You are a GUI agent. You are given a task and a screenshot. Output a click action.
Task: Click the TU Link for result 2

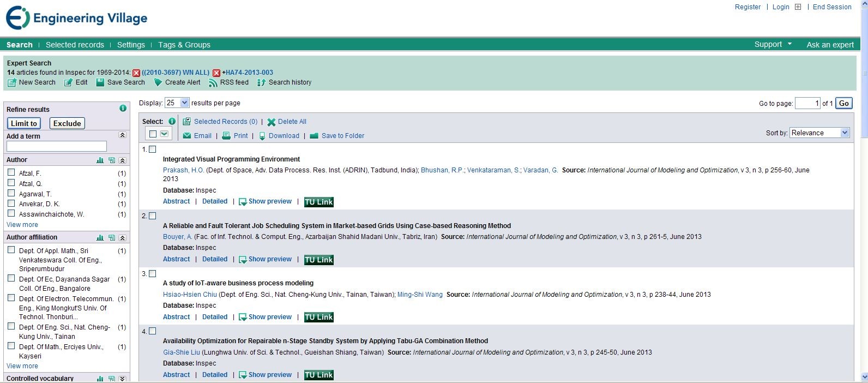pos(319,260)
